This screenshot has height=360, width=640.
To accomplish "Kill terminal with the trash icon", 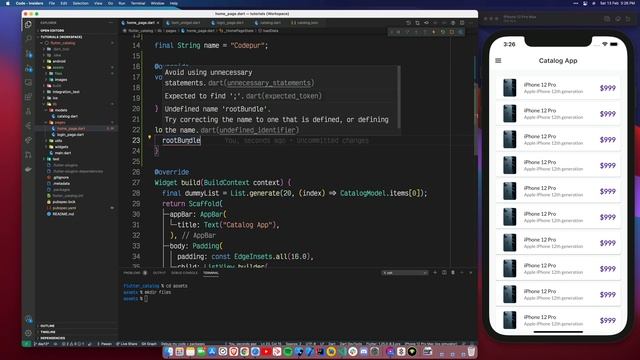I will [x=453, y=272].
